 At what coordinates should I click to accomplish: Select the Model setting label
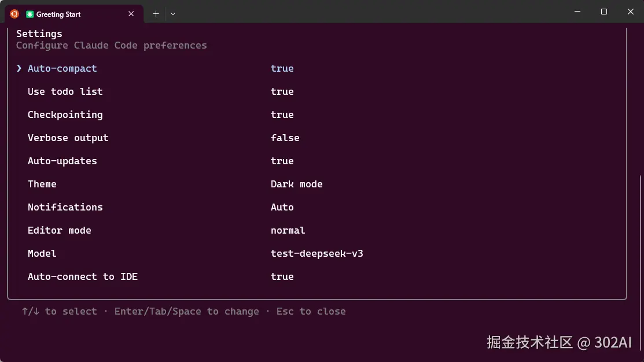coord(42,254)
